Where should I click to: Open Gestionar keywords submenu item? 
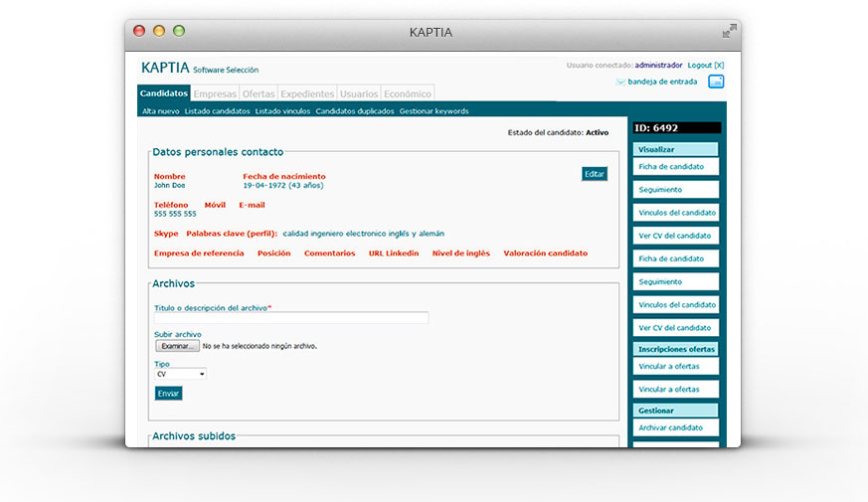[x=434, y=111]
